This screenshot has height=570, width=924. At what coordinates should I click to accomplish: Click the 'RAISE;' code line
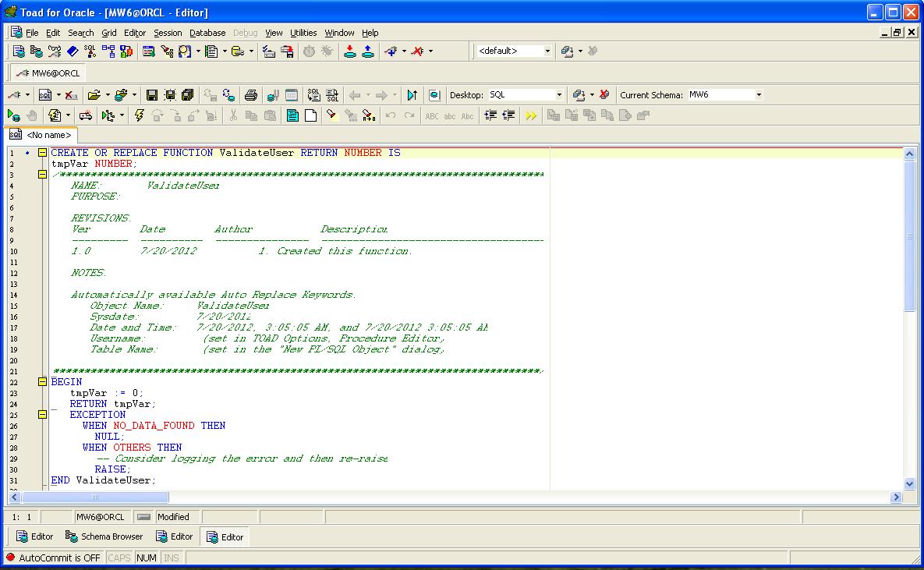[x=112, y=469]
